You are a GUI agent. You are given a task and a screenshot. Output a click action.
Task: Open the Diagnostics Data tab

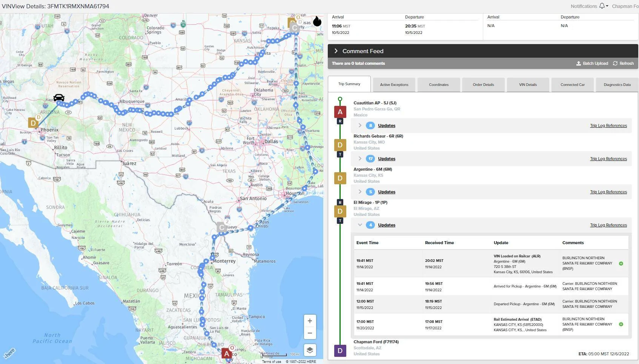(617, 85)
